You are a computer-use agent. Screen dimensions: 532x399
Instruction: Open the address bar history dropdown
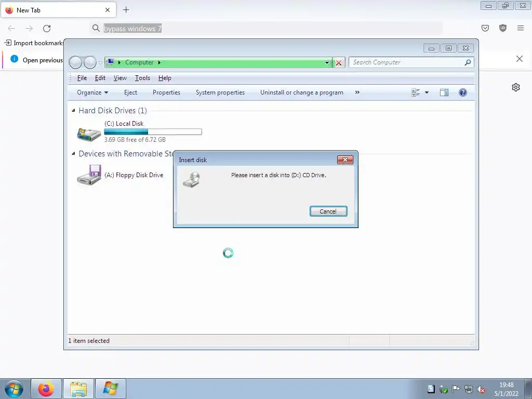point(327,62)
